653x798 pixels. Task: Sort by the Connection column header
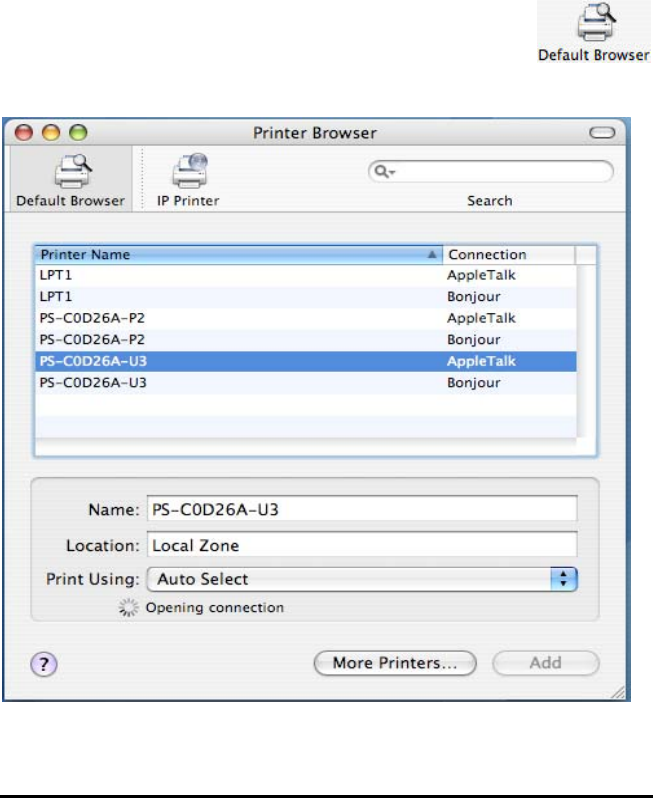click(x=509, y=254)
